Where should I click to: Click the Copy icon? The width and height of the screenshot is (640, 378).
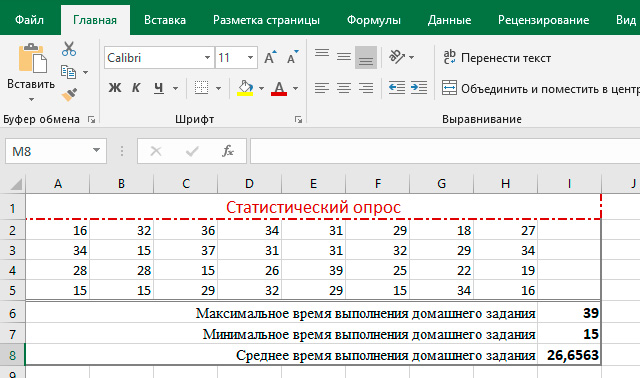pyautogui.click(x=68, y=72)
